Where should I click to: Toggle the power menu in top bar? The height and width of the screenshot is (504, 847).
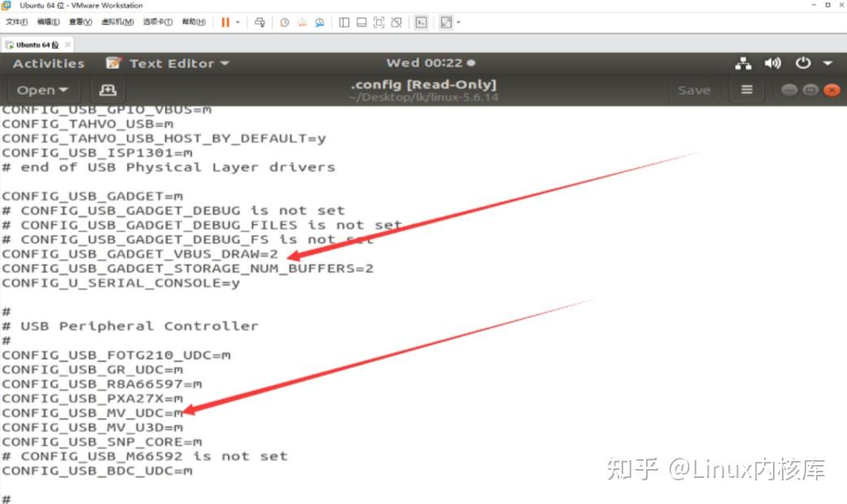(x=803, y=63)
